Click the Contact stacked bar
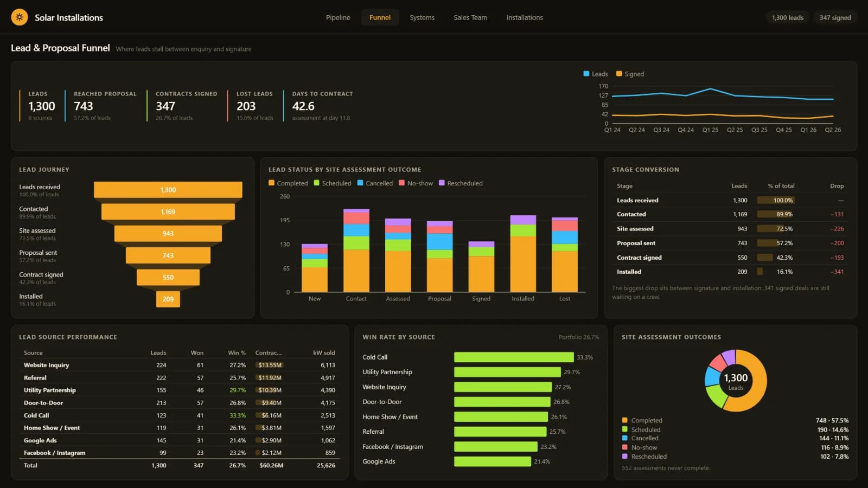The width and height of the screenshot is (868, 488). [356, 251]
